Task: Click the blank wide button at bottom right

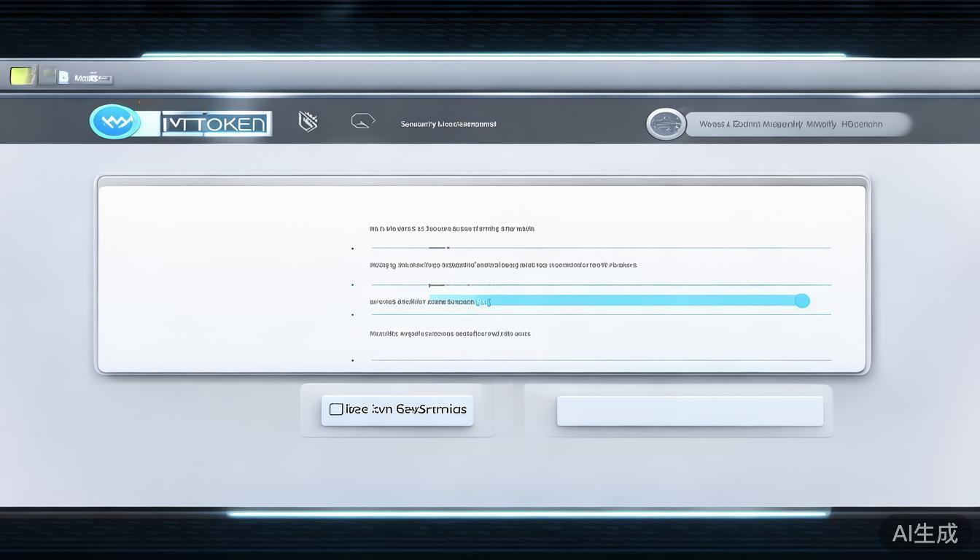Action: pyautogui.click(x=689, y=411)
